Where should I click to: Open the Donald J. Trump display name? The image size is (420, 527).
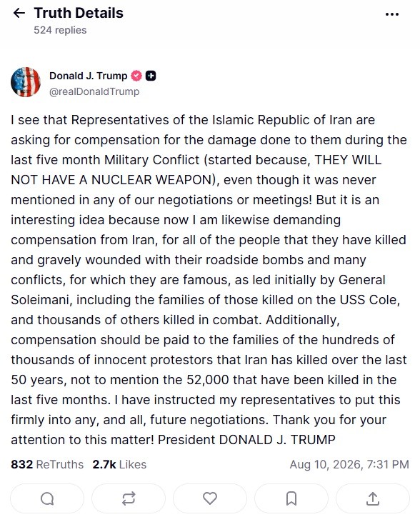(89, 76)
